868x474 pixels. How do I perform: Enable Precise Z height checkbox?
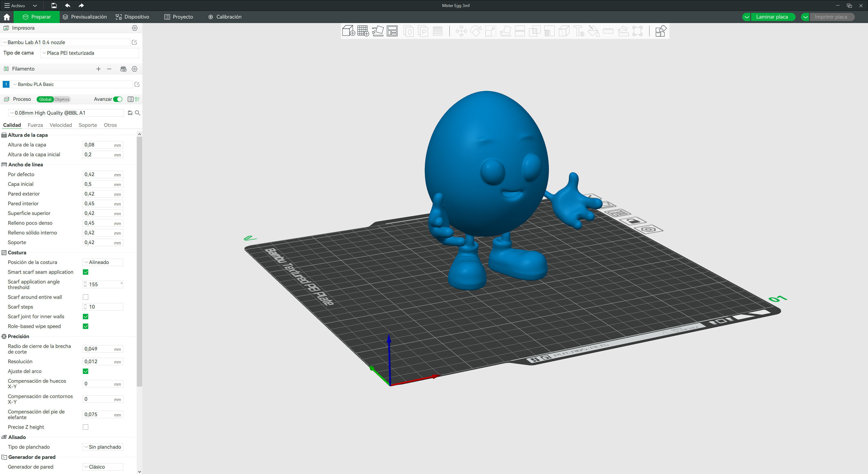coord(86,427)
